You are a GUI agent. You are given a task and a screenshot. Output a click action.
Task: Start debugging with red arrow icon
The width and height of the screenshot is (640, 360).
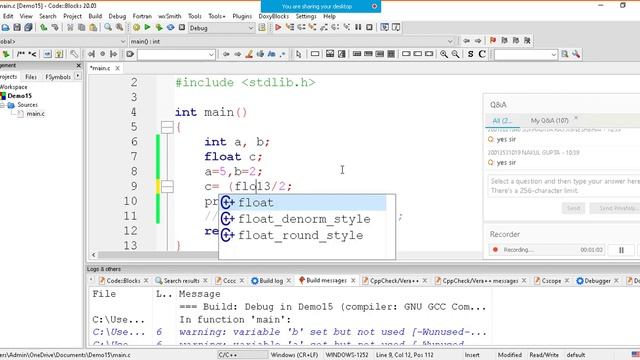[278, 27]
